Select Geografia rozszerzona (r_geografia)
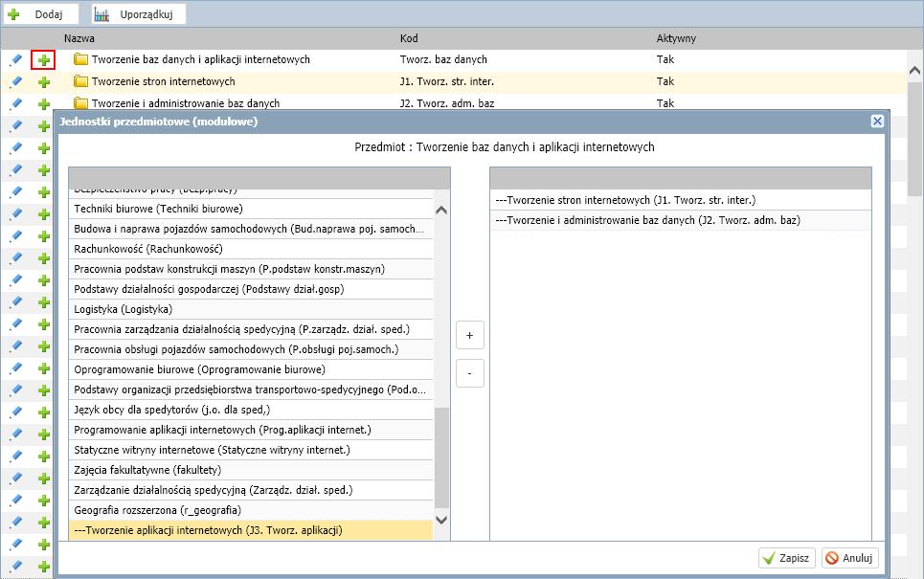Screen dimensions: 924x579 251,510
